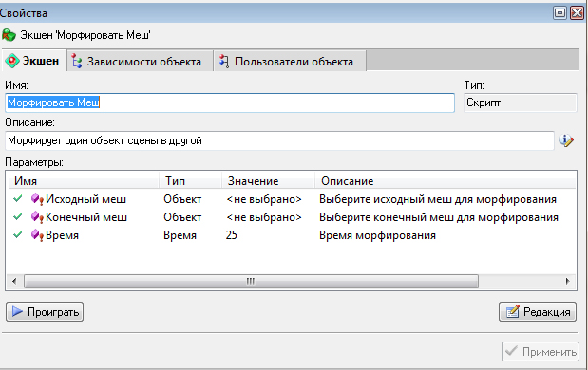Screen dimensions: 588x370
Task: Click the Объект type cell of Конечный меш
Action: pyautogui.click(x=182, y=217)
